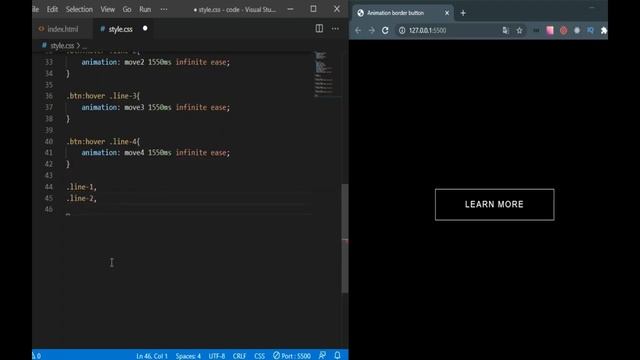Open the blue IQ extension icon
This screenshot has width=640, height=360.
[590, 30]
